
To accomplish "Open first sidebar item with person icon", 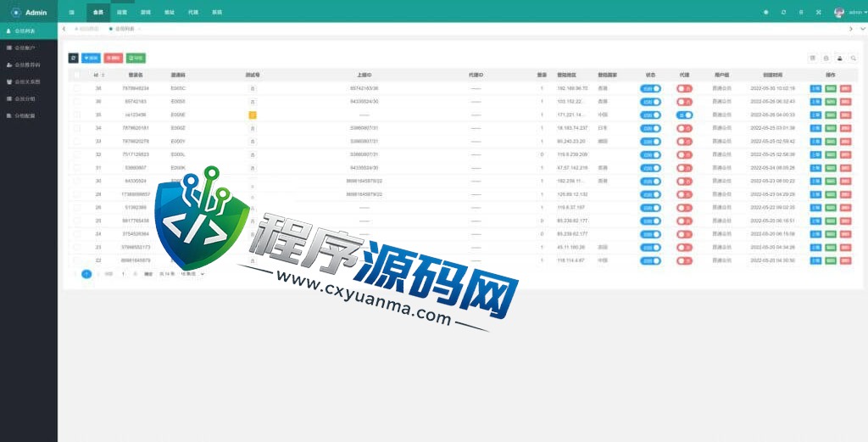I will click(x=29, y=31).
